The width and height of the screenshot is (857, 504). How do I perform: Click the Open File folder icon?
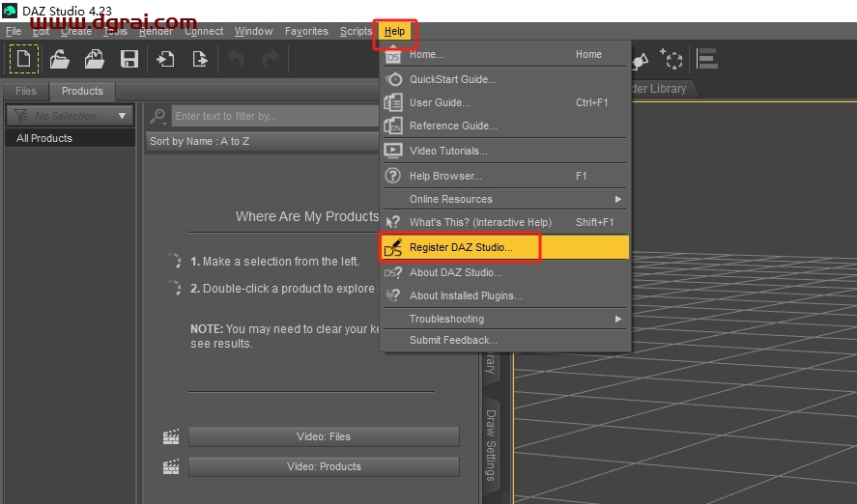pos(60,59)
